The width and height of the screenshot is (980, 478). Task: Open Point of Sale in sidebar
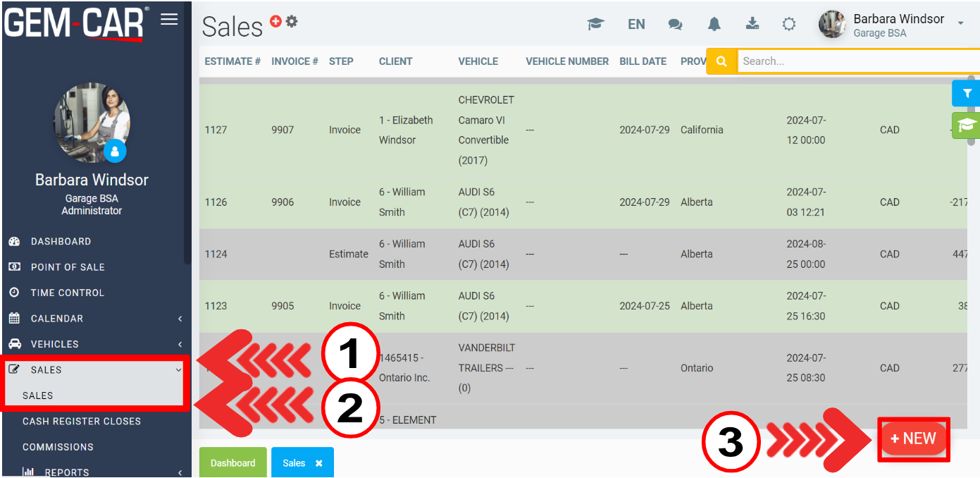tap(68, 267)
